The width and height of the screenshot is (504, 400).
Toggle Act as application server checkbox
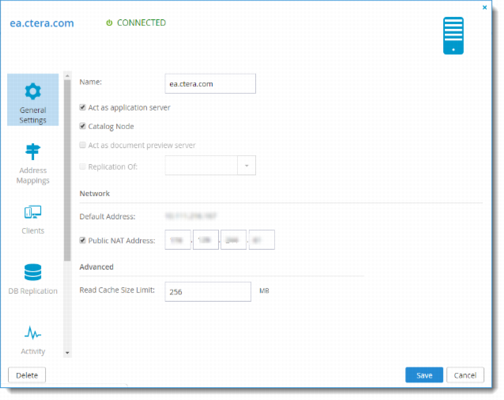(x=82, y=107)
